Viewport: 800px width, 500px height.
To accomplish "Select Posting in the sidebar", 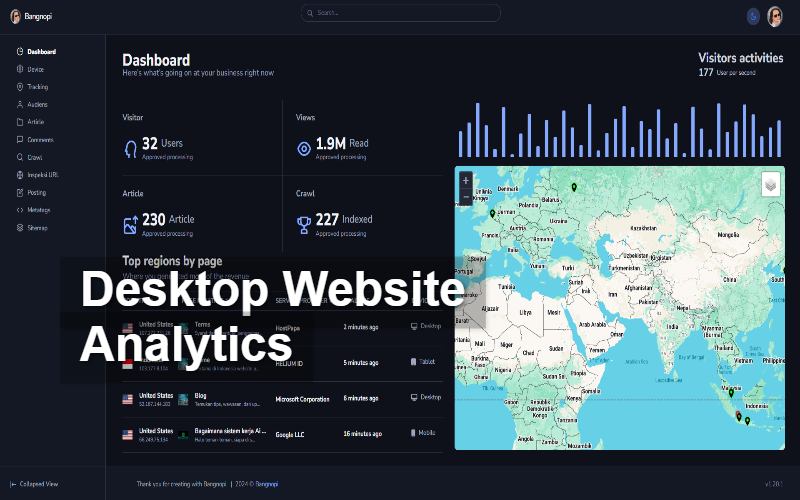I will [x=36, y=192].
